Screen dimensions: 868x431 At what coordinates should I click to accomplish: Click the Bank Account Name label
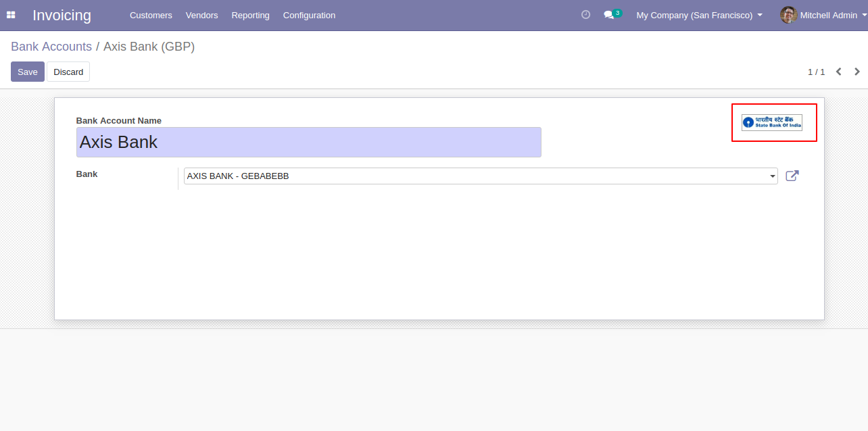[119, 120]
